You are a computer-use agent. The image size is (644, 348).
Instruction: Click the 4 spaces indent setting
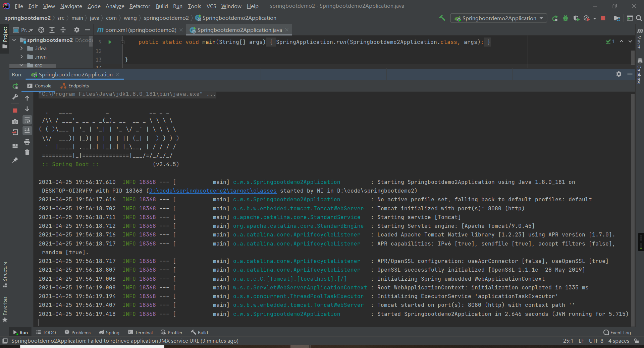pyautogui.click(x=619, y=341)
